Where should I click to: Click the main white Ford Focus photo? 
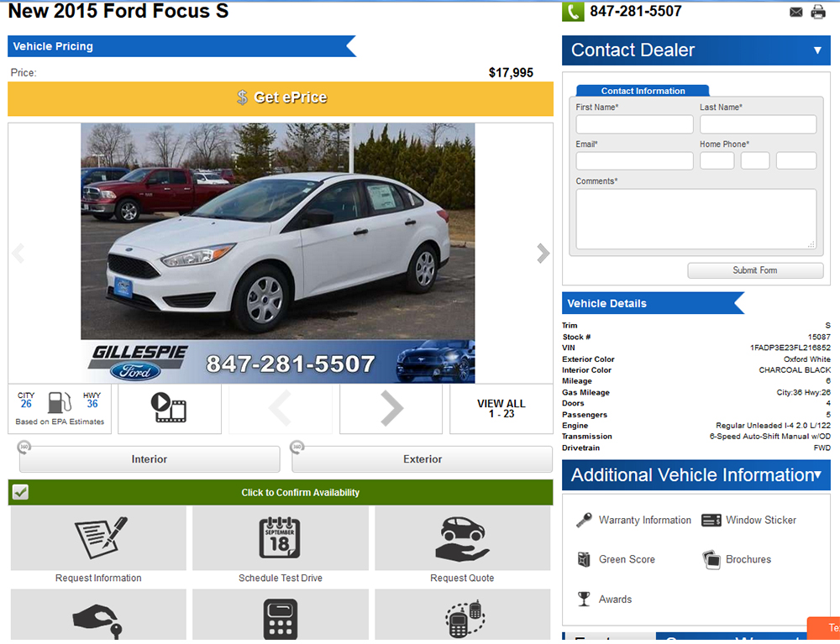(277, 231)
